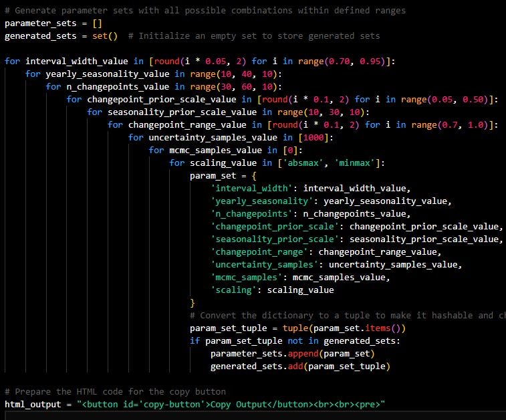
Task: Click the comment 'Prepare the HTML code for the copy button'
Action: tap(120, 392)
